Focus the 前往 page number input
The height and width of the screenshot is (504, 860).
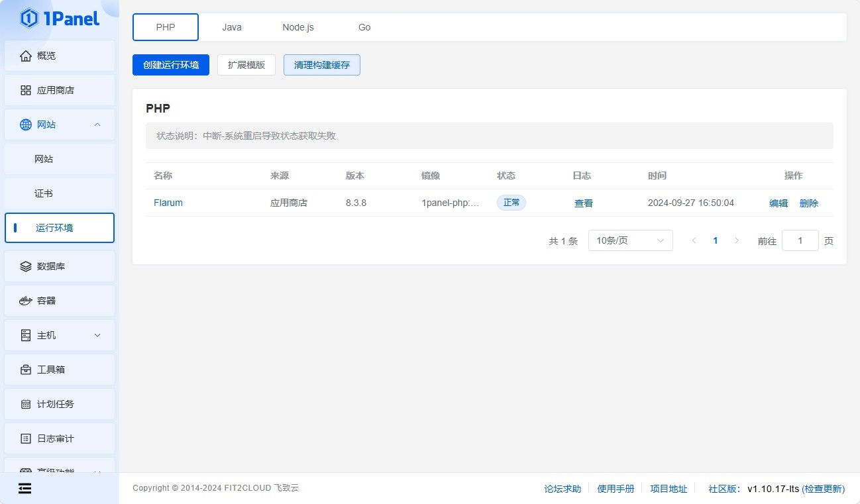pyautogui.click(x=800, y=240)
